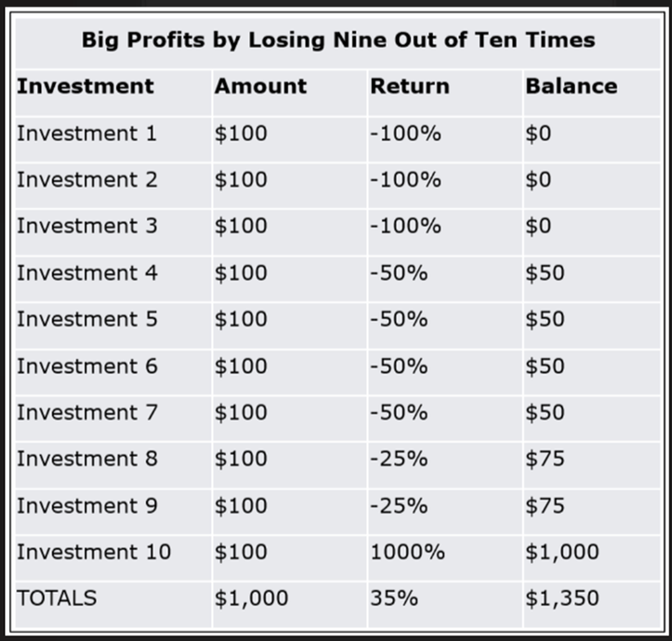Viewport: 672px width, 641px height.
Task: Click the "Investment 10" row label
Action: [94, 552]
